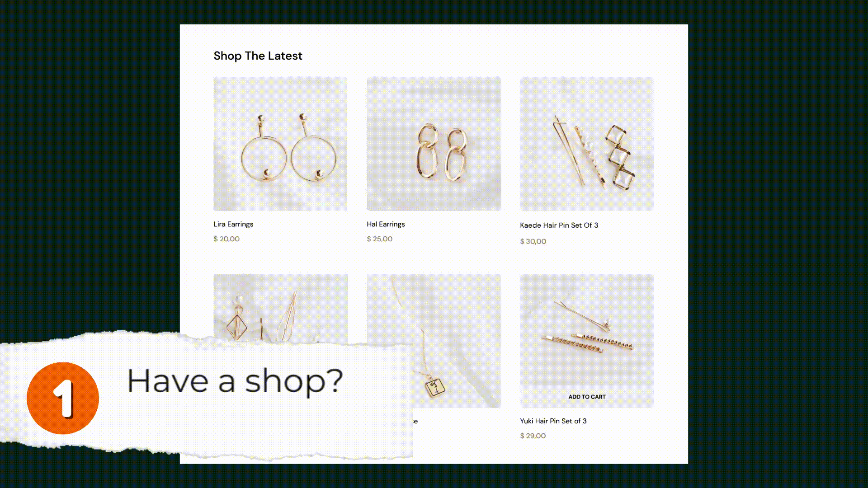Click the $ 25,00 price label

(x=379, y=239)
